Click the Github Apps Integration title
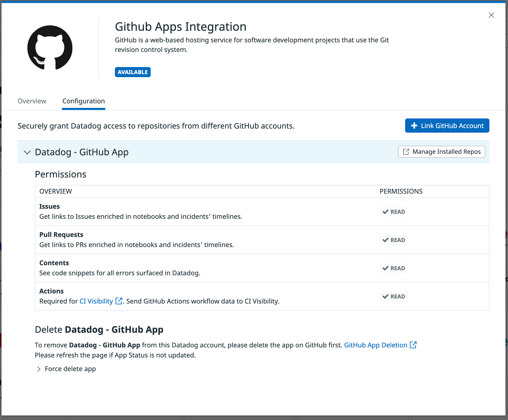The height and width of the screenshot is (420, 508). click(x=181, y=27)
